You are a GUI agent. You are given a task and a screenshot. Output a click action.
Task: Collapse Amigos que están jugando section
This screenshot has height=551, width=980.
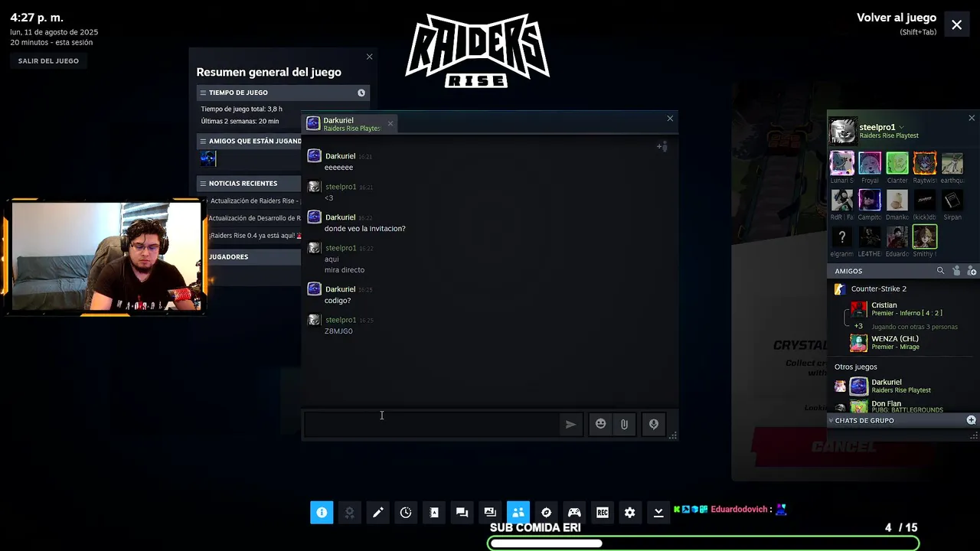(203, 141)
